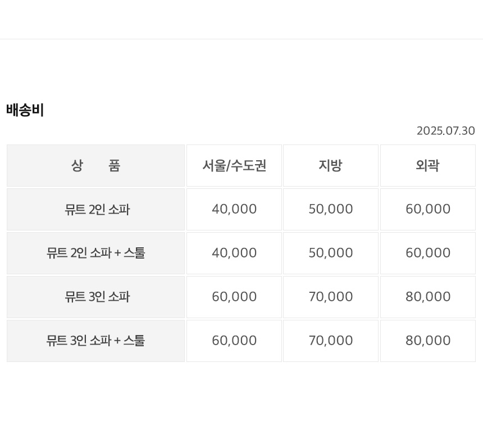This screenshot has height=448, width=483.
Task: Select 지방 fee for 뮤트 2인 소파 + 스툴
Action: tap(331, 254)
